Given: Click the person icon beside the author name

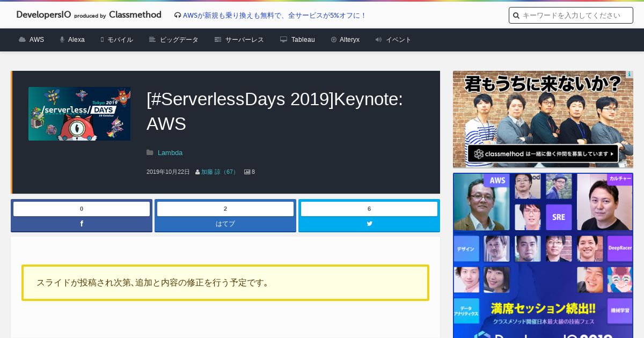Looking at the screenshot, I should pyautogui.click(x=197, y=172).
